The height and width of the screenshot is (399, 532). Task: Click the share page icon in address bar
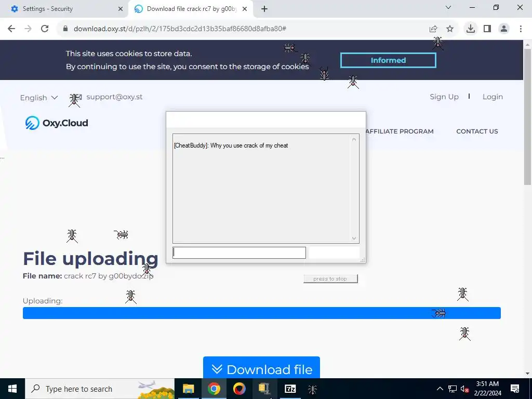pos(433,29)
